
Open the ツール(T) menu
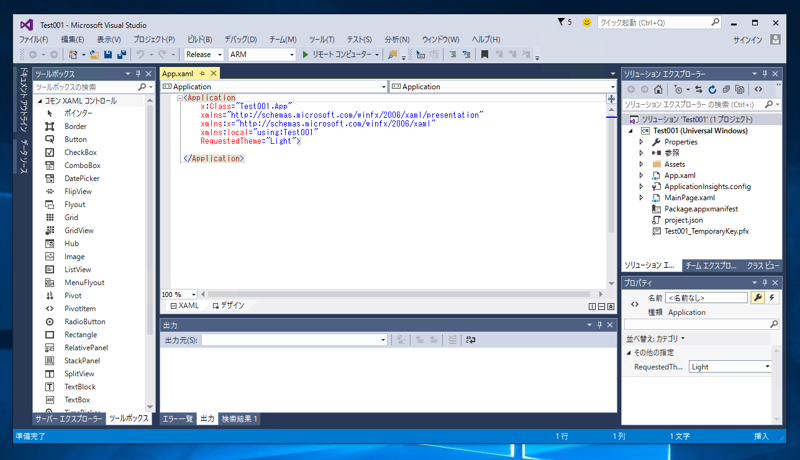pos(321,39)
